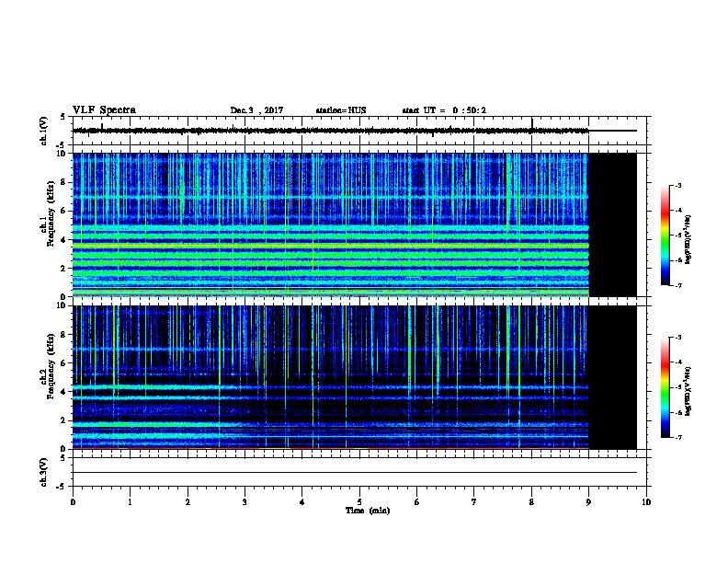Image resolution: width=728 pixels, height=563 pixels.
Task: Click the time axis tick label '10'
Action: pos(646,501)
